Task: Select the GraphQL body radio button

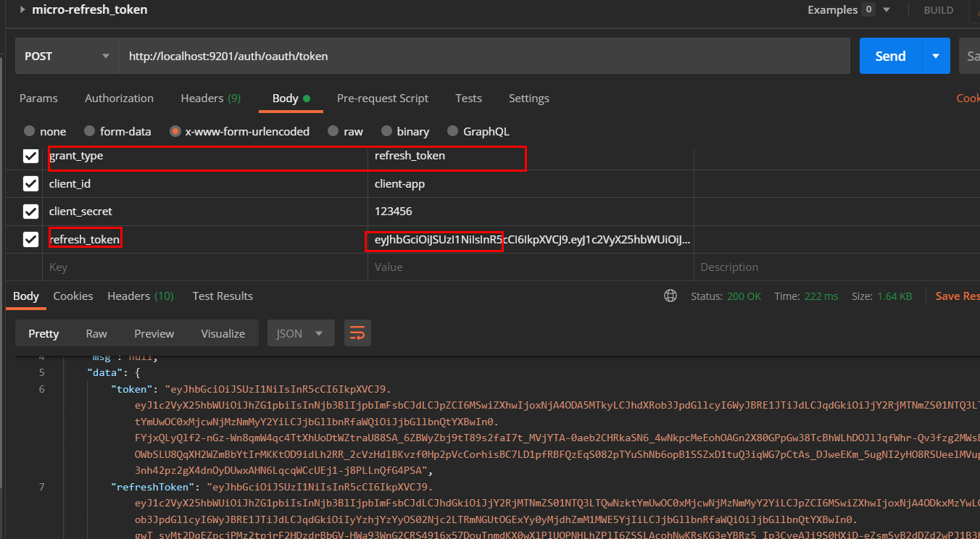Action: pyautogui.click(x=452, y=131)
